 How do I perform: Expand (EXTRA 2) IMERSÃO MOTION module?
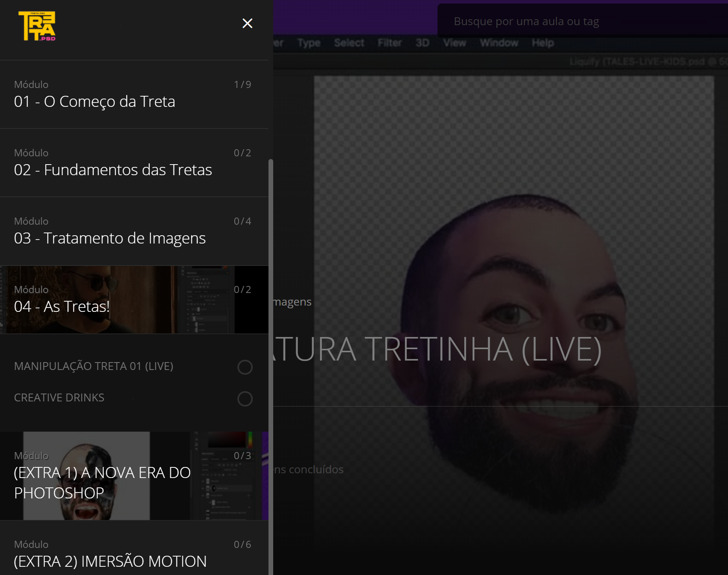(x=110, y=561)
